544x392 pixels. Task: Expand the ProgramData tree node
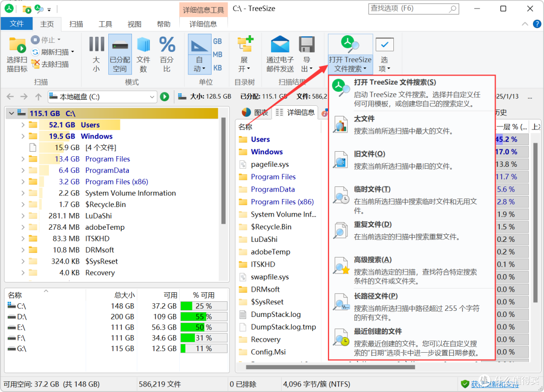coord(23,170)
